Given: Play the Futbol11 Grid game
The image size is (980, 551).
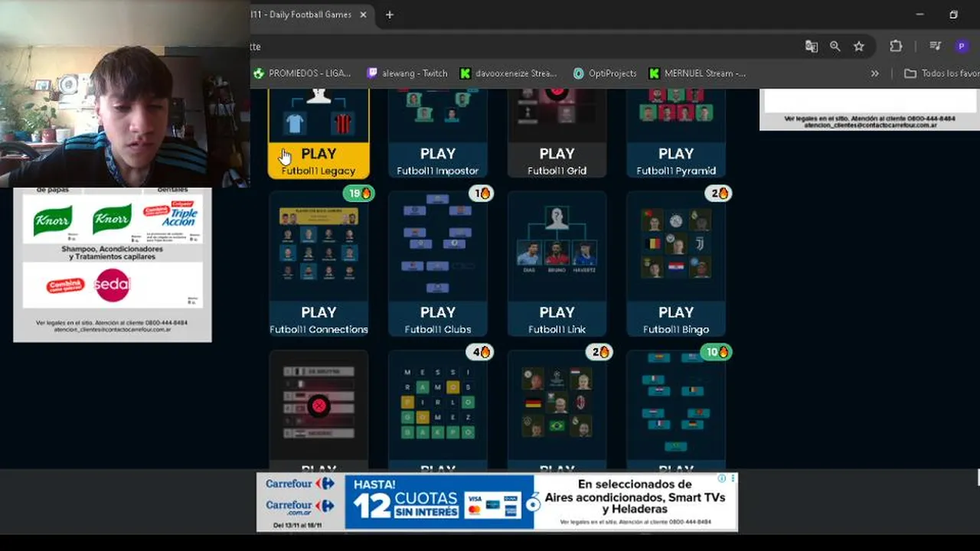Looking at the screenshot, I should (x=557, y=161).
